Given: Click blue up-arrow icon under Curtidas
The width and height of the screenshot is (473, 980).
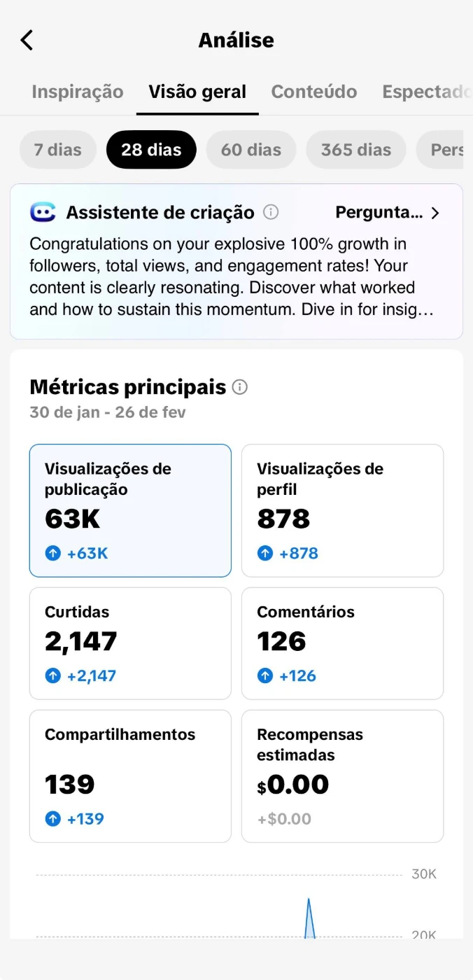Looking at the screenshot, I should tap(53, 676).
